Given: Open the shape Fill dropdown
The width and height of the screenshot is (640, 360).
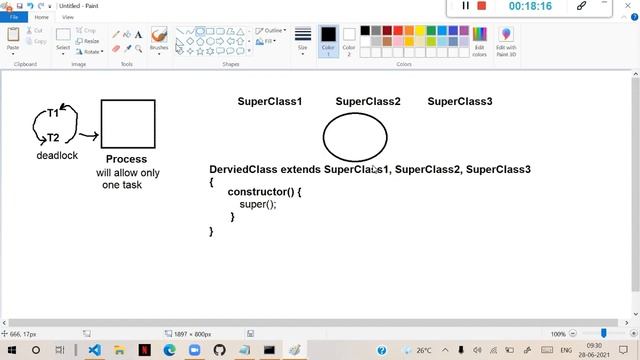Looking at the screenshot, I should coord(266,41).
